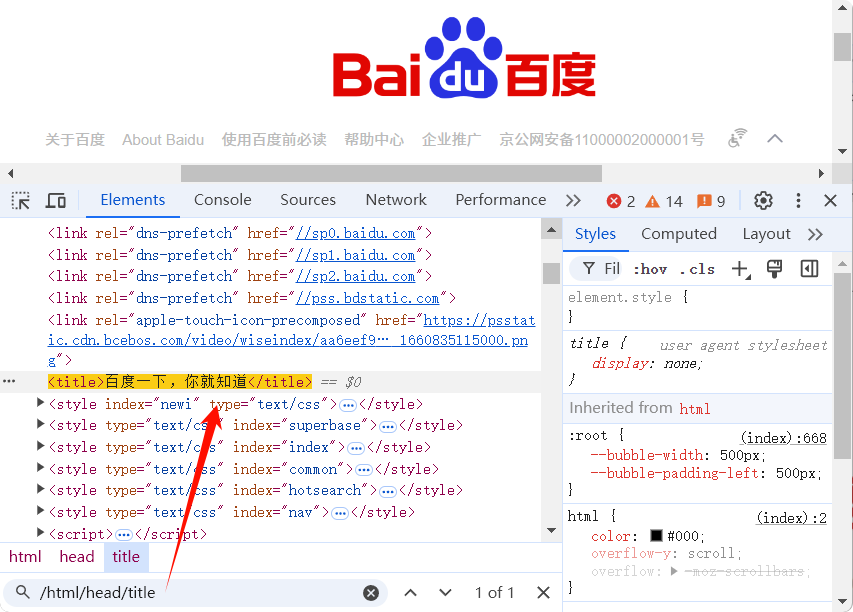Switch to the Console tab

222,200
